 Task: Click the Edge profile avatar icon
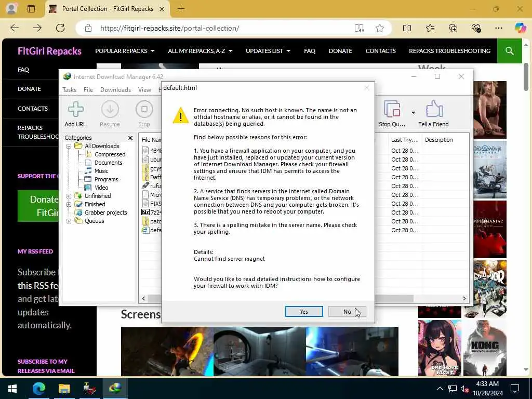click(x=11, y=9)
